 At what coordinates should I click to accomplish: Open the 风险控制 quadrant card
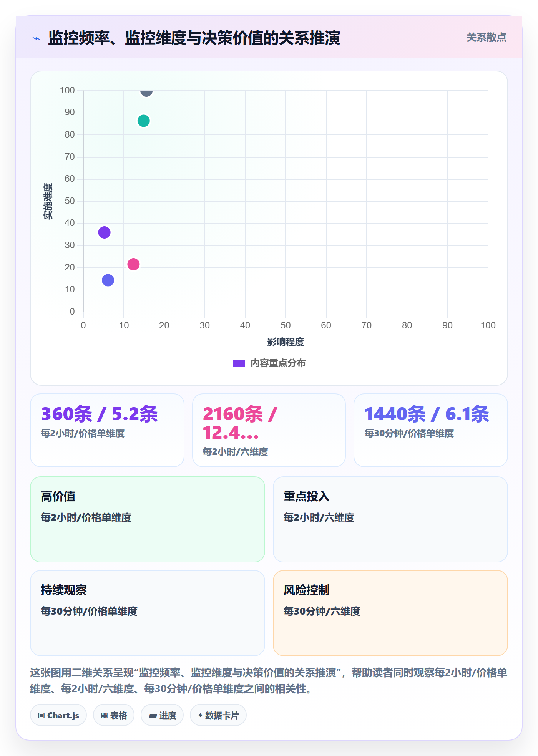(x=390, y=613)
